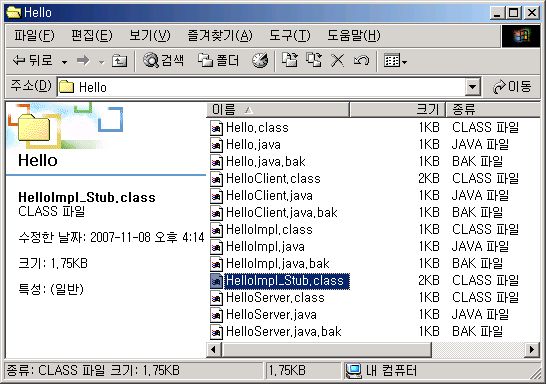Go up one folder level

(x=119, y=61)
